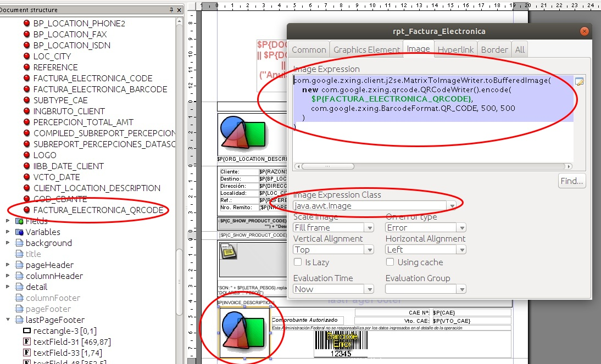This screenshot has width=601, height=364.
Task: Switch to the Graphics Element tab
Action: 366,49
